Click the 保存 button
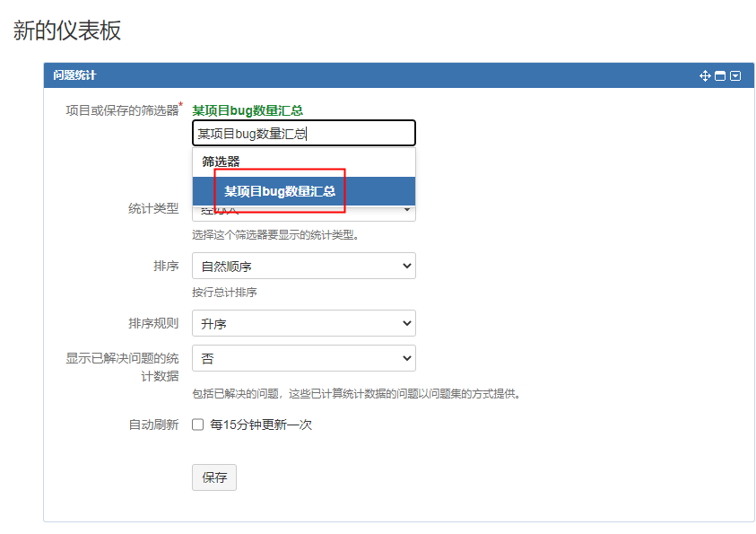756x534 pixels. click(x=213, y=477)
